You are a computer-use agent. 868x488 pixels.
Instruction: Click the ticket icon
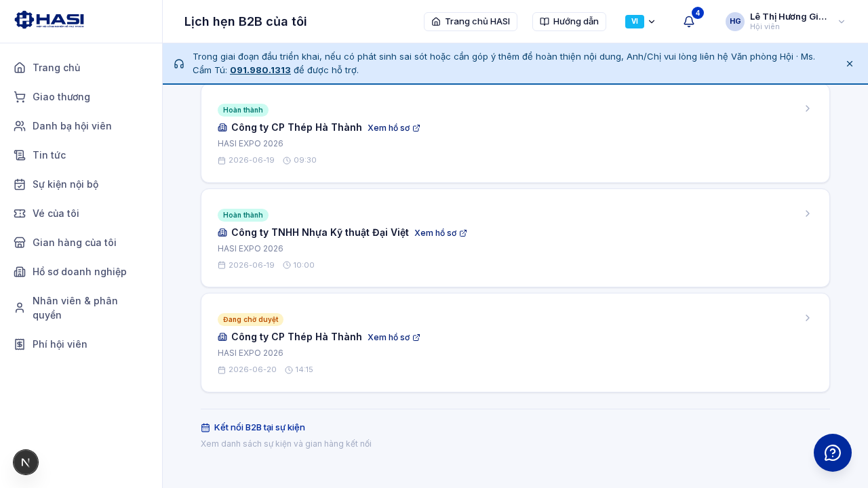pos(20,213)
